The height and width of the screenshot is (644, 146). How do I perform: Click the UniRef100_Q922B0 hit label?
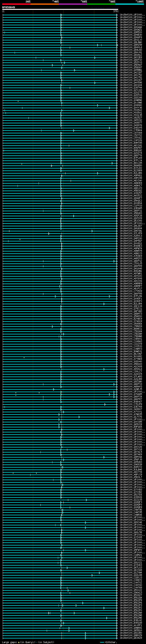[131, 633]
